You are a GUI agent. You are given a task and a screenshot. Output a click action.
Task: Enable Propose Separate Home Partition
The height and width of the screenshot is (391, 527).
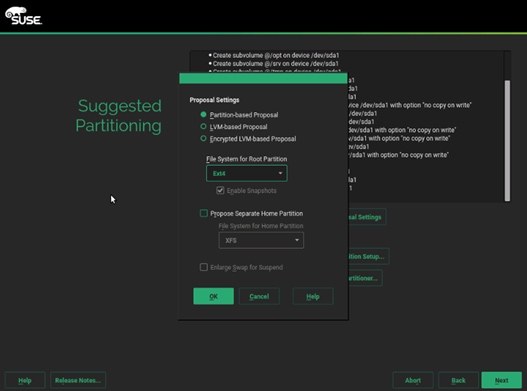[x=204, y=213]
